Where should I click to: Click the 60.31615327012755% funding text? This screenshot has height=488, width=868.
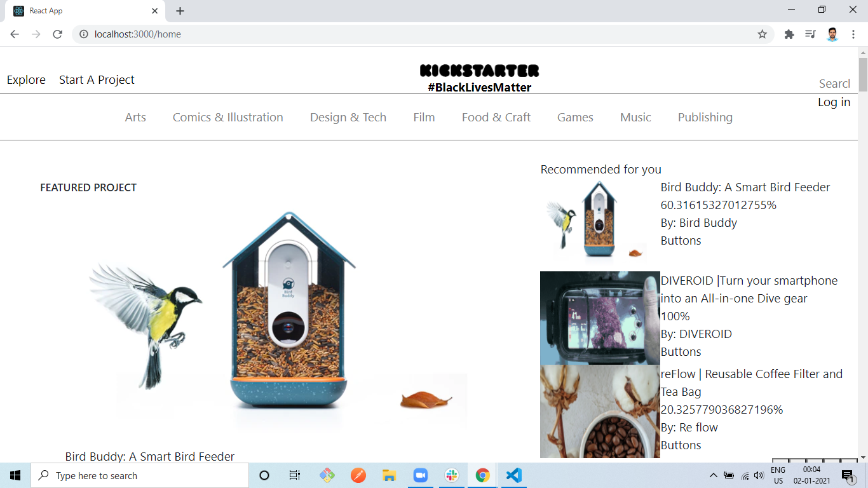(719, 205)
